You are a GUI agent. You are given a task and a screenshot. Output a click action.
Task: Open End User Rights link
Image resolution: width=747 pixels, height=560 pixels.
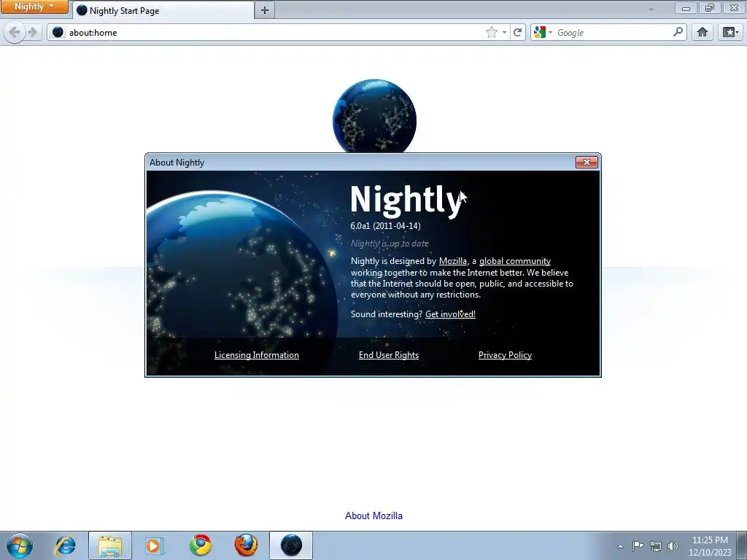[388, 355]
